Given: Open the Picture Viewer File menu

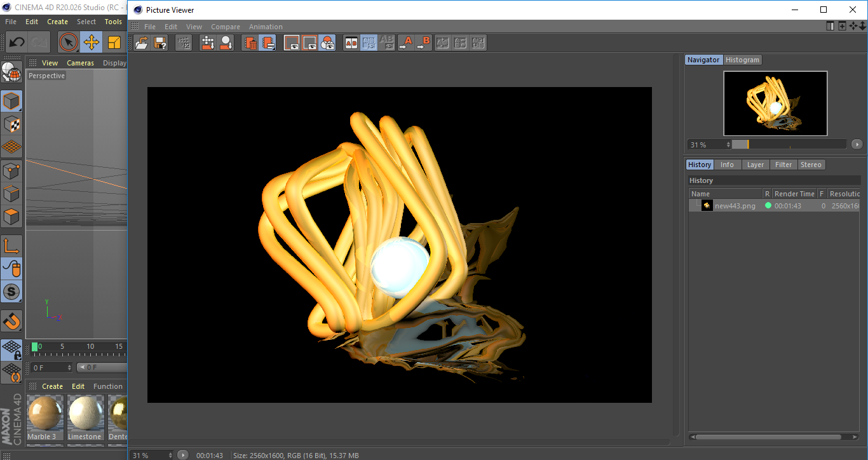Looking at the screenshot, I should coord(150,27).
